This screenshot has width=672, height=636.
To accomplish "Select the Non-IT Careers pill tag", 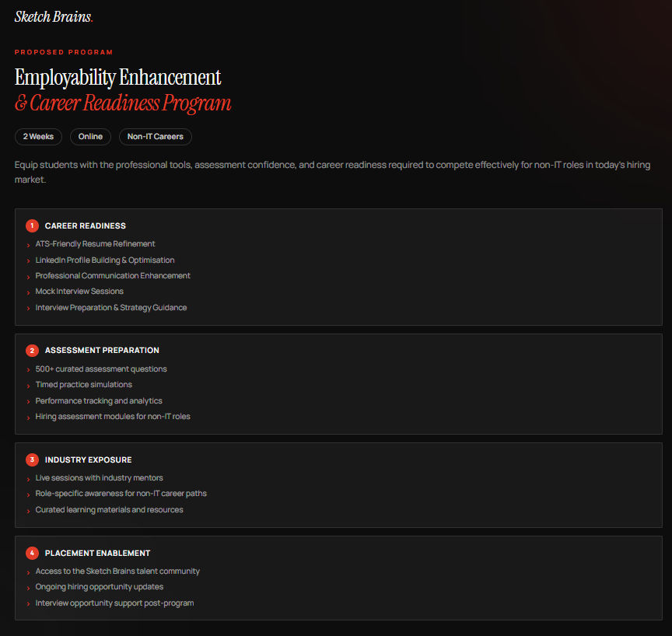I will coord(155,137).
